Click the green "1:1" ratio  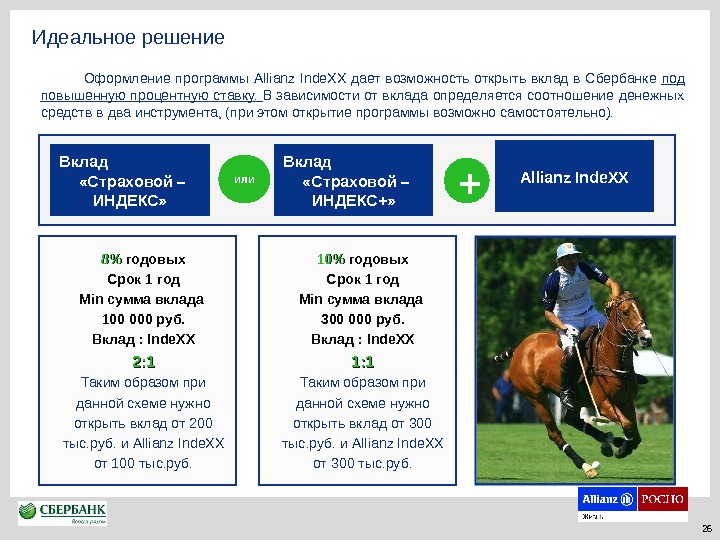coord(363,362)
